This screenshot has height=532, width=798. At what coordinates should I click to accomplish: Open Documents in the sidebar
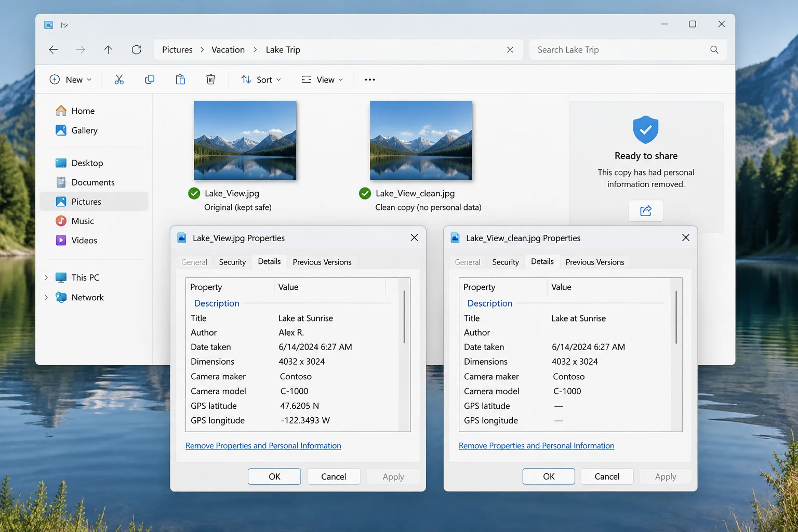(x=85, y=182)
